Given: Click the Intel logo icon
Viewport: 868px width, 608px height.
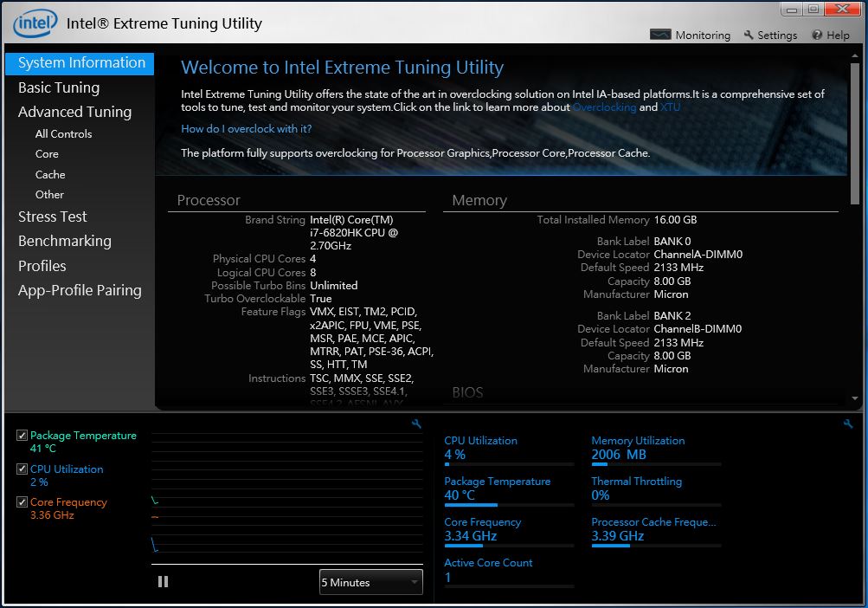Looking at the screenshot, I should 35,23.
